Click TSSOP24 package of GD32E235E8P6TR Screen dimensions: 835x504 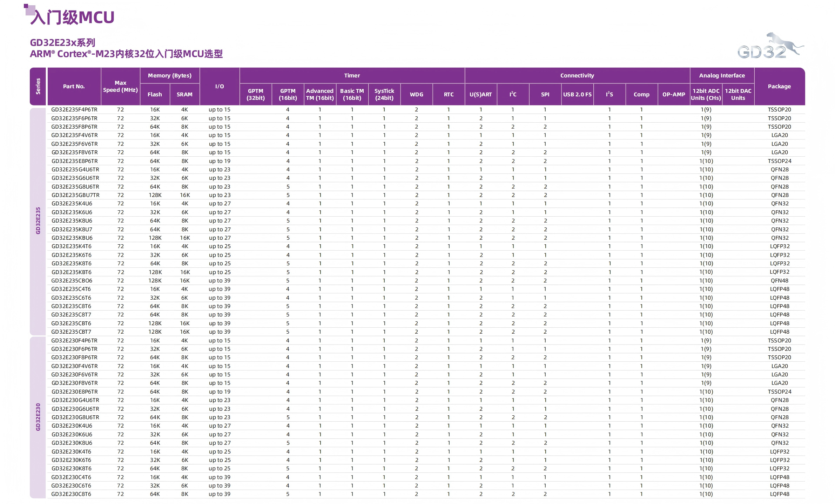coord(779,161)
